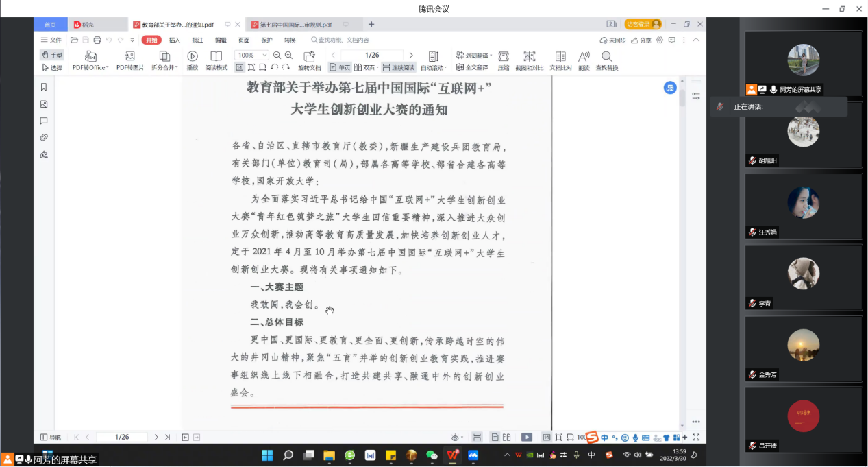868x467 pixels.
Task: Select the 手型 hand tool
Action: pos(52,55)
